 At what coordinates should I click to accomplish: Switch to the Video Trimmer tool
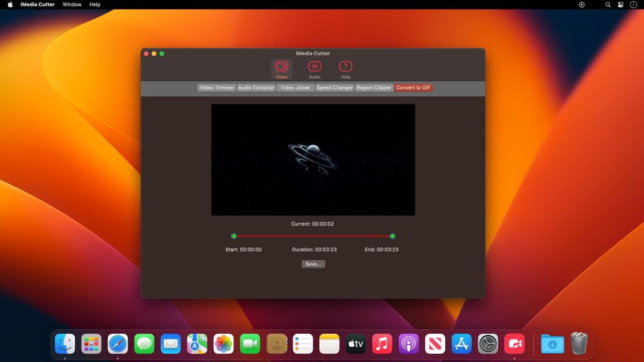(x=216, y=88)
